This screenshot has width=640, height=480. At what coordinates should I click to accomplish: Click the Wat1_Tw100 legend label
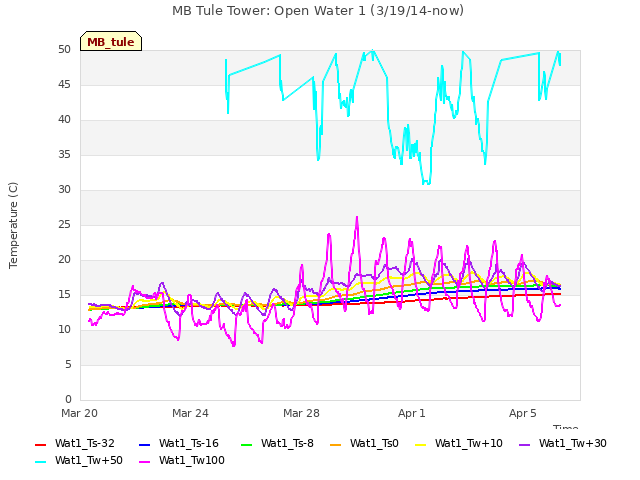click(x=192, y=460)
